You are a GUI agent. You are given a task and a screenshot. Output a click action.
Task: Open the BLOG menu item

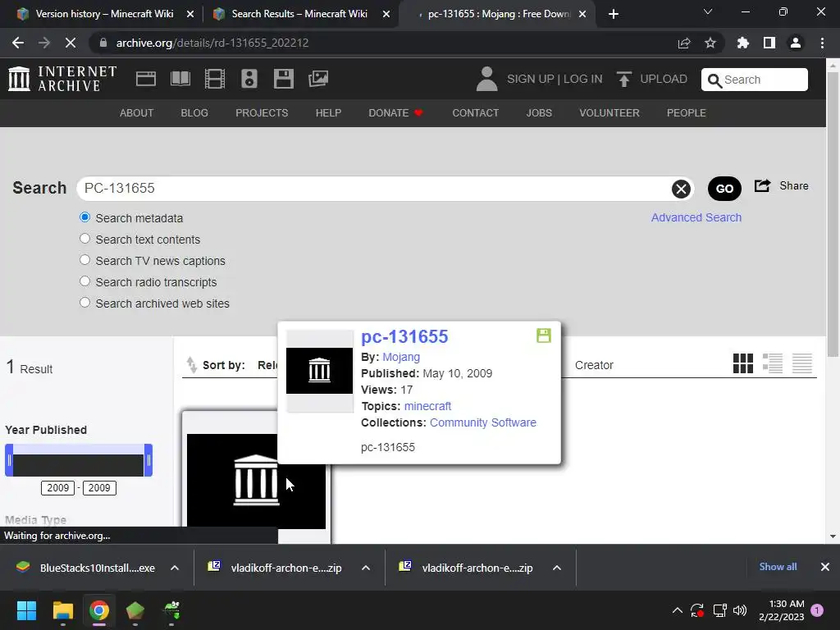coord(194,113)
